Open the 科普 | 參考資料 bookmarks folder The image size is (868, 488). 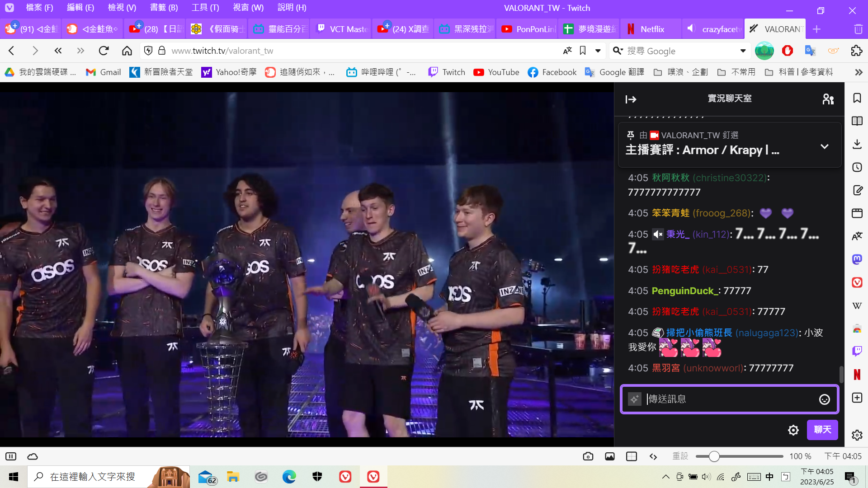click(x=799, y=72)
